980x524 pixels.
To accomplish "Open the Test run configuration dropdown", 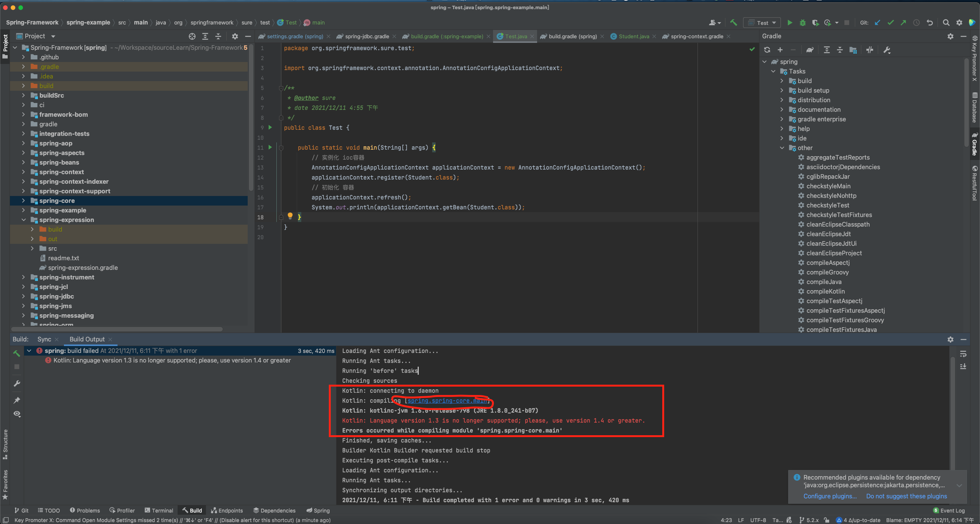I will click(x=762, y=23).
